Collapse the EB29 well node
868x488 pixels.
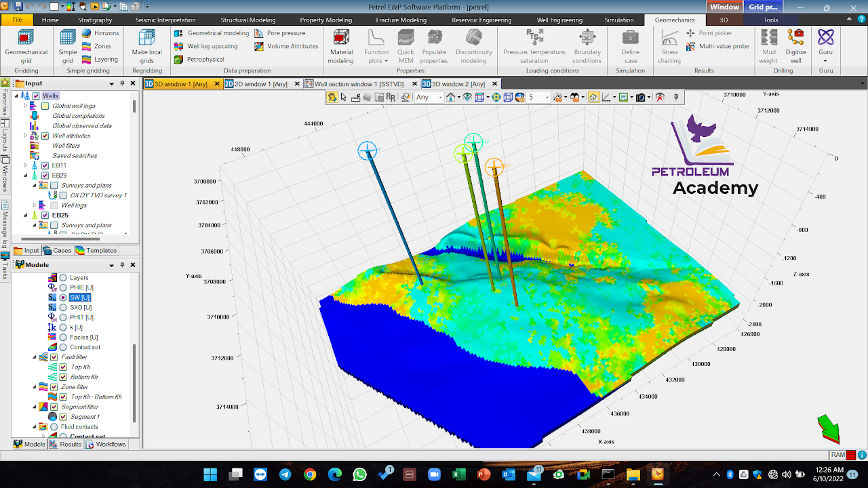[25, 176]
